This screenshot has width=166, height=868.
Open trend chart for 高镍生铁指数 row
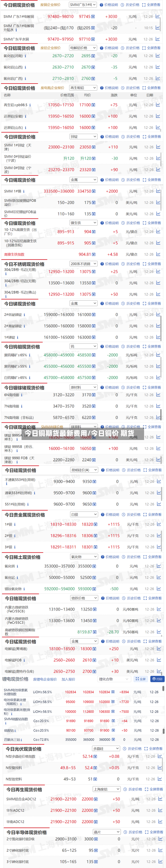coord(158,254)
